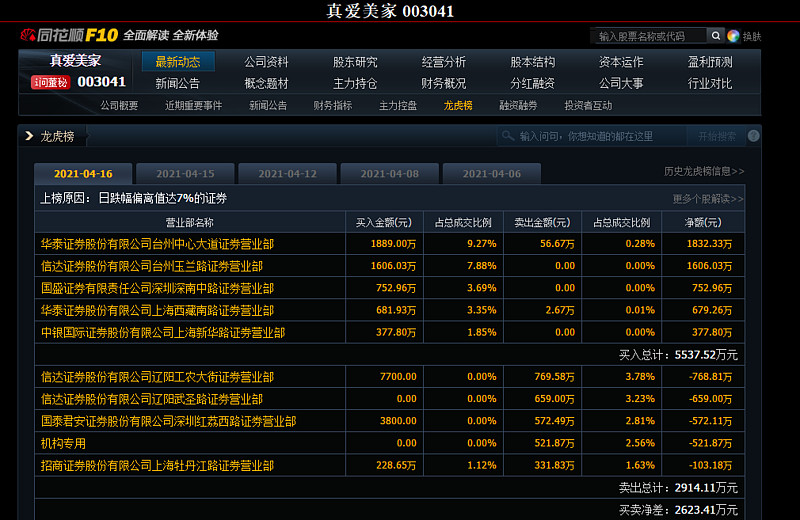Click the 003041 stock code label
This screenshot has width=800, height=520.
pyautogui.click(x=102, y=82)
